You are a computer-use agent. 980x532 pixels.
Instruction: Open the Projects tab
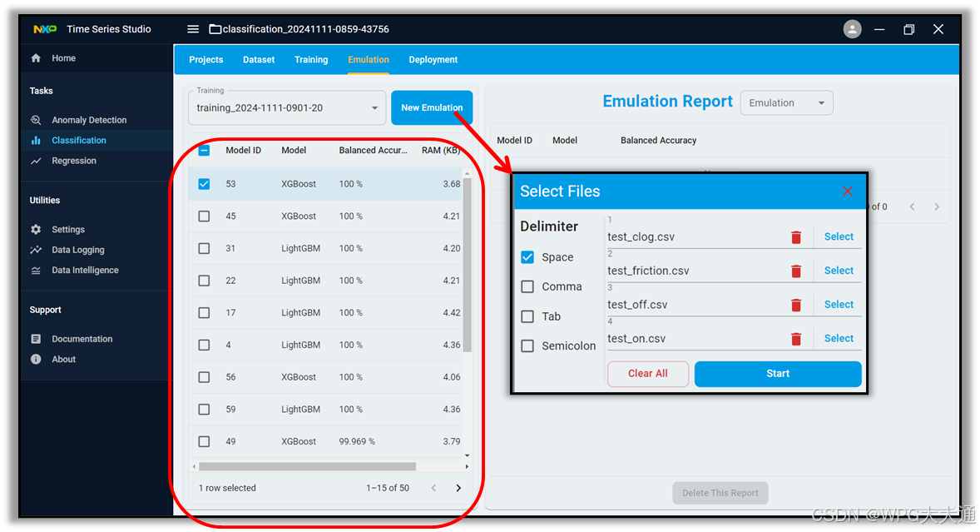pyautogui.click(x=205, y=60)
